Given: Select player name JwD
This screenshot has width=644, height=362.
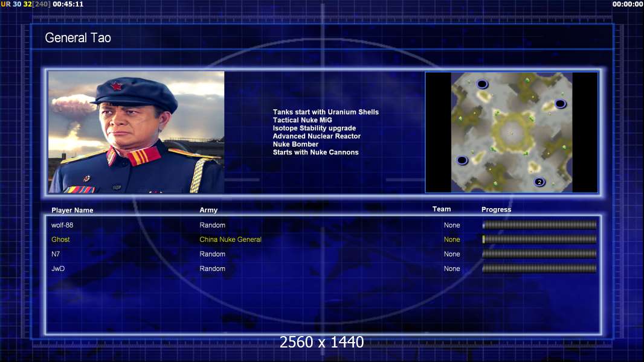Looking at the screenshot, I should [x=58, y=268].
